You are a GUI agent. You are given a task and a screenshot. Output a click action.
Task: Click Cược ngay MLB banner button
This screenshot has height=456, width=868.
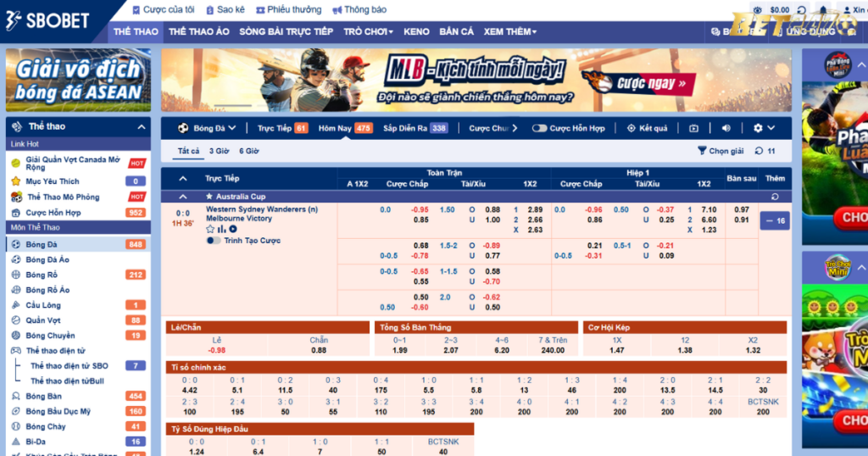[649, 84]
